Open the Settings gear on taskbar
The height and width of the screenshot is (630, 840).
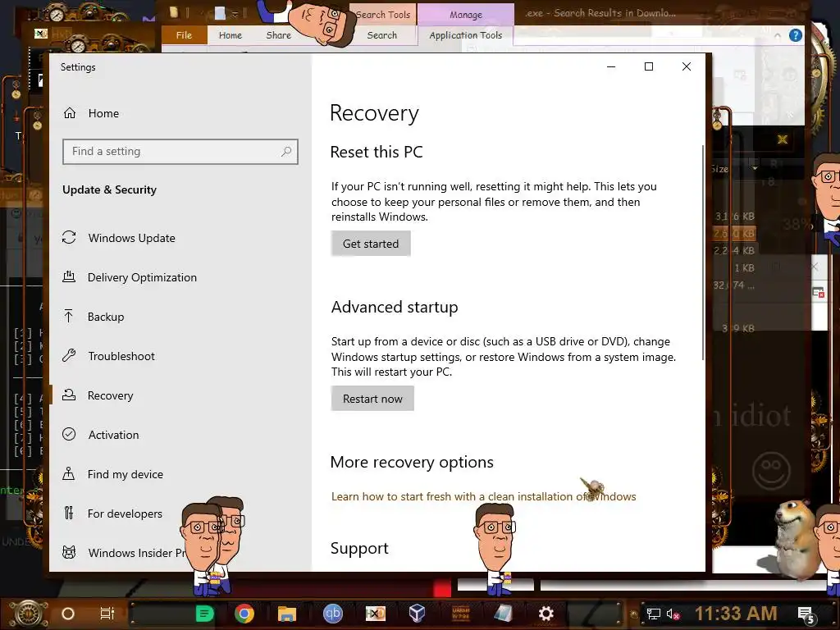coord(546,614)
